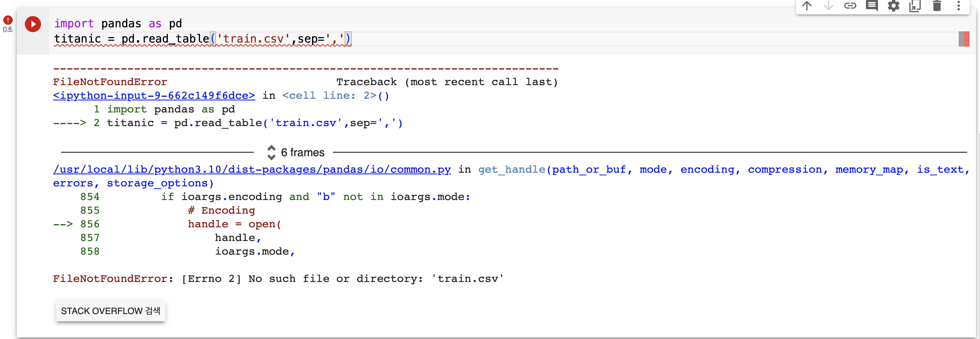Click the 'get_handle' function name in traceback
980x339 pixels.
click(x=511, y=169)
